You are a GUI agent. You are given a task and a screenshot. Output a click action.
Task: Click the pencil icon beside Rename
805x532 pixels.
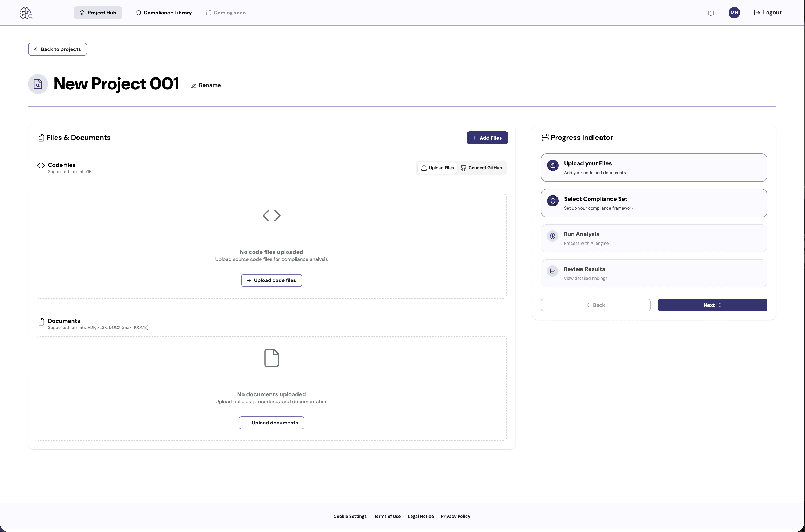[x=193, y=85]
